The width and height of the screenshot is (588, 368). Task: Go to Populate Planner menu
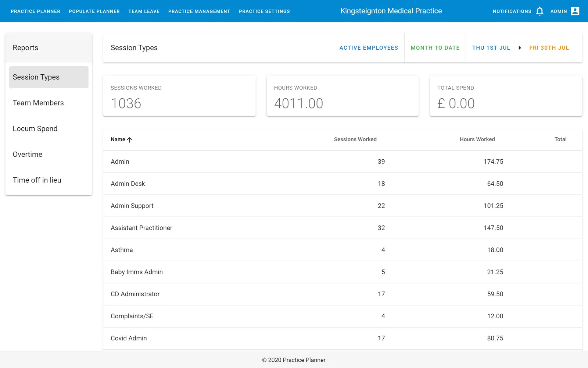coord(94,11)
